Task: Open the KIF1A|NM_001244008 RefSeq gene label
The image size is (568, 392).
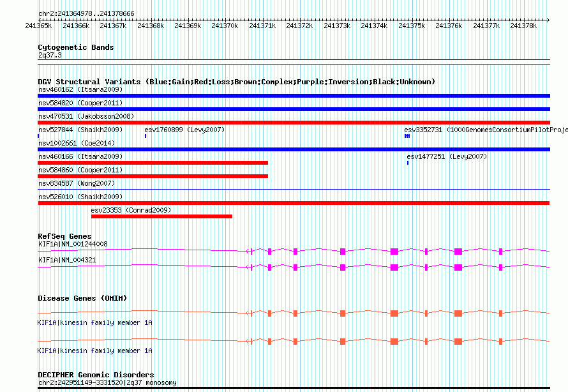Action: point(73,244)
